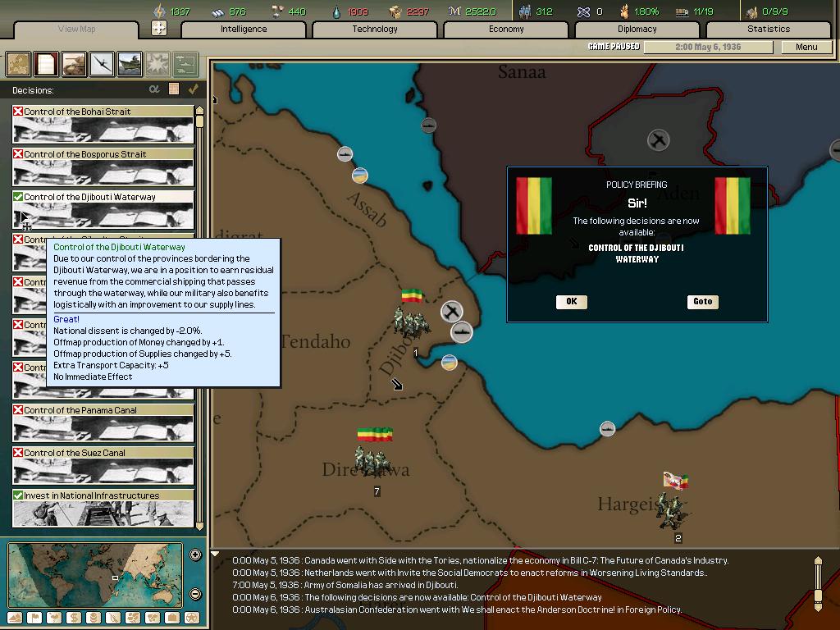Click the date display 2:00 May 6, 1936

click(708, 47)
